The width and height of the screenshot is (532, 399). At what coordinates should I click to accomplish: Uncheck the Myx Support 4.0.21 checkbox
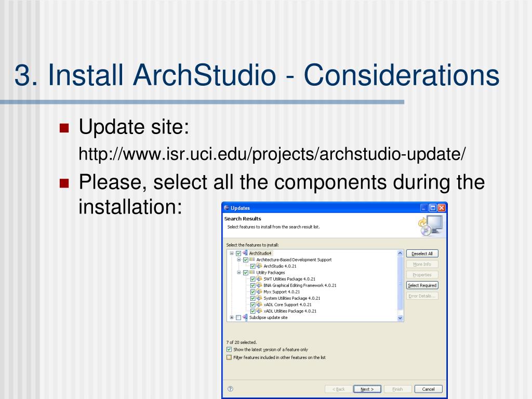[253, 292]
